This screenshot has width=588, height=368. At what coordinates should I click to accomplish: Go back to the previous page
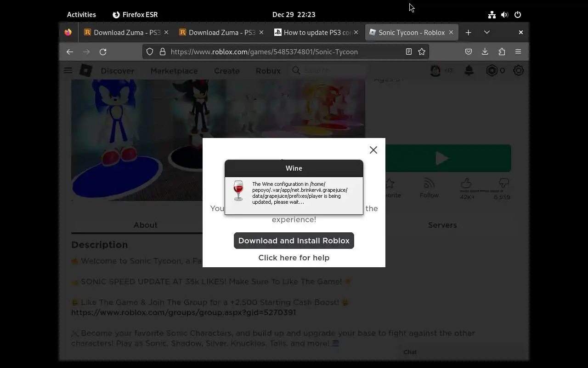pyautogui.click(x=70, y=52)
